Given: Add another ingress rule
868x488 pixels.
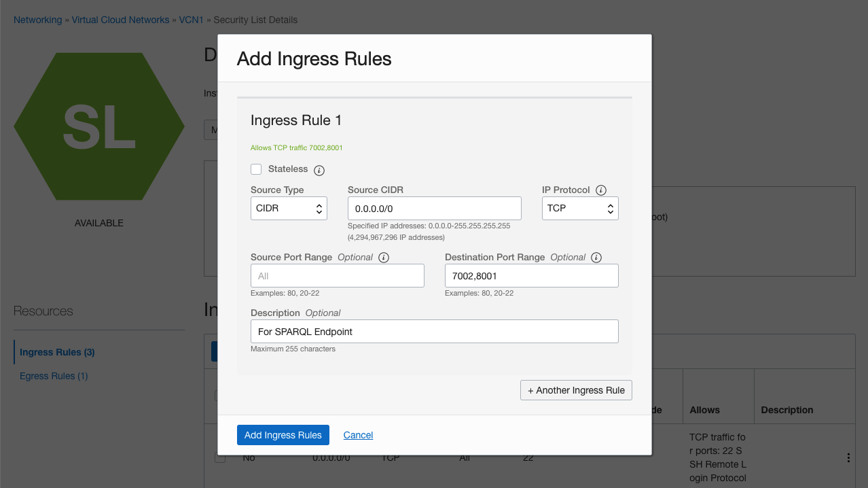Looking at the screenshot, I should 576,390.
